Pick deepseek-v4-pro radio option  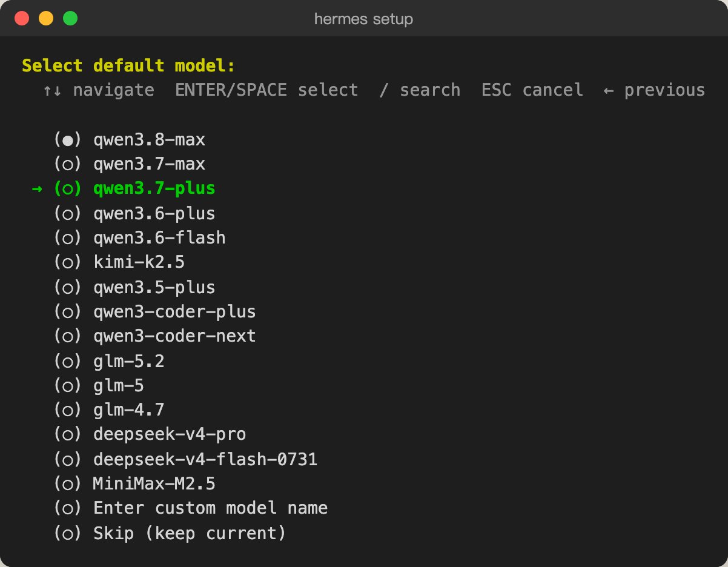[x=150, y=434]
